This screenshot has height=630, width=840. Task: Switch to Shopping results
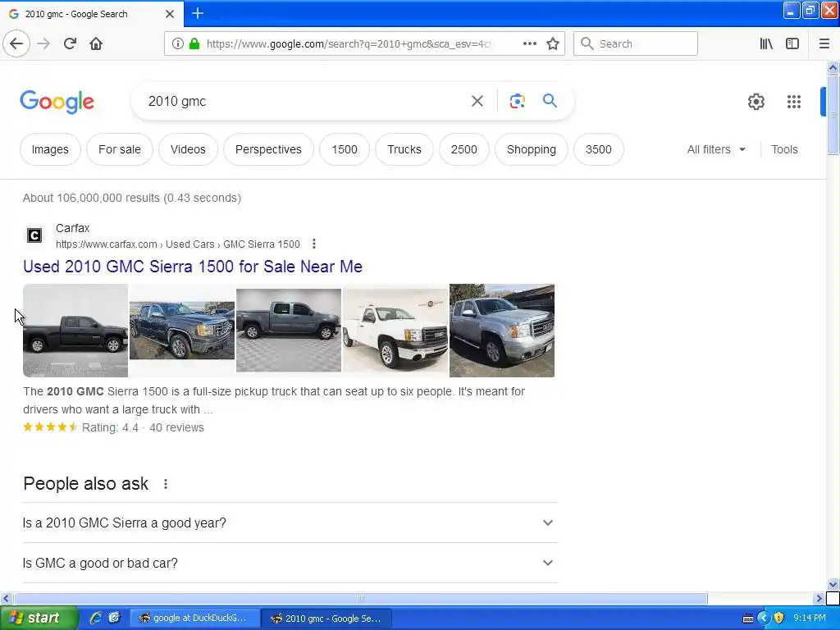pyautogui.click(x=532, y=149)
